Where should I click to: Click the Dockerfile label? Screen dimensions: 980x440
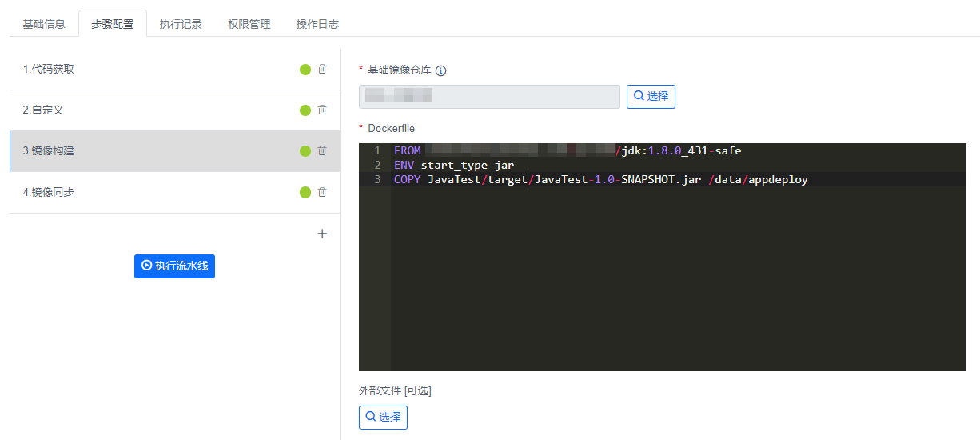[392, 128]
